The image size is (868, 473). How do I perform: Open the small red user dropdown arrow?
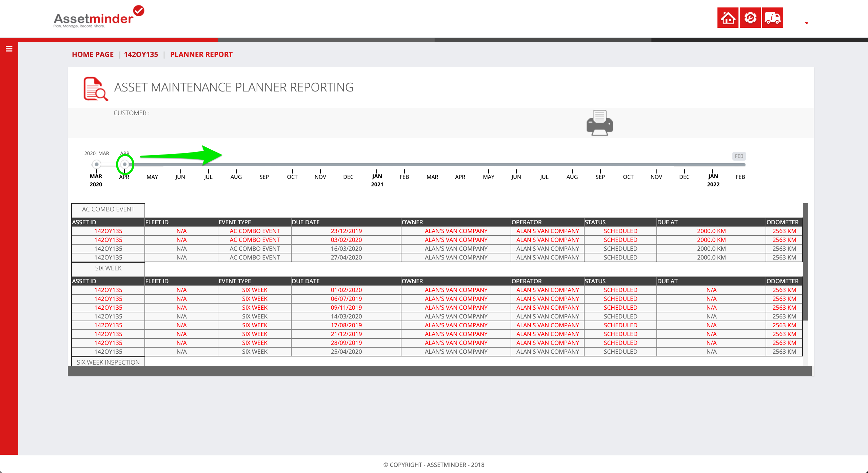point(807,23)
